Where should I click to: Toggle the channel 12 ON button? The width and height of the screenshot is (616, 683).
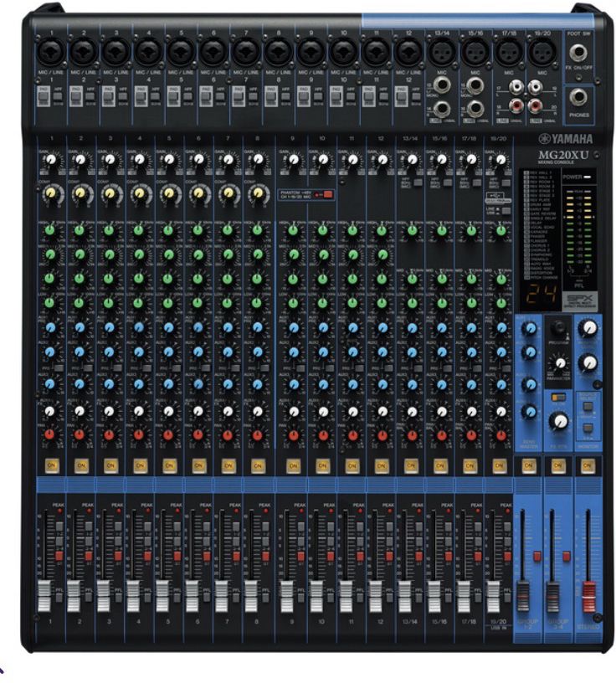tap(381, 466)
